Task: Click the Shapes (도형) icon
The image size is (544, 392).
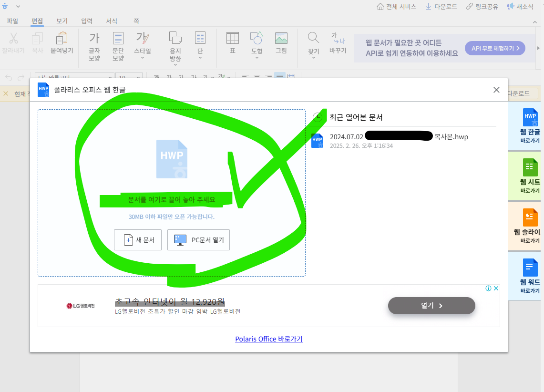Action: point(257,38)
